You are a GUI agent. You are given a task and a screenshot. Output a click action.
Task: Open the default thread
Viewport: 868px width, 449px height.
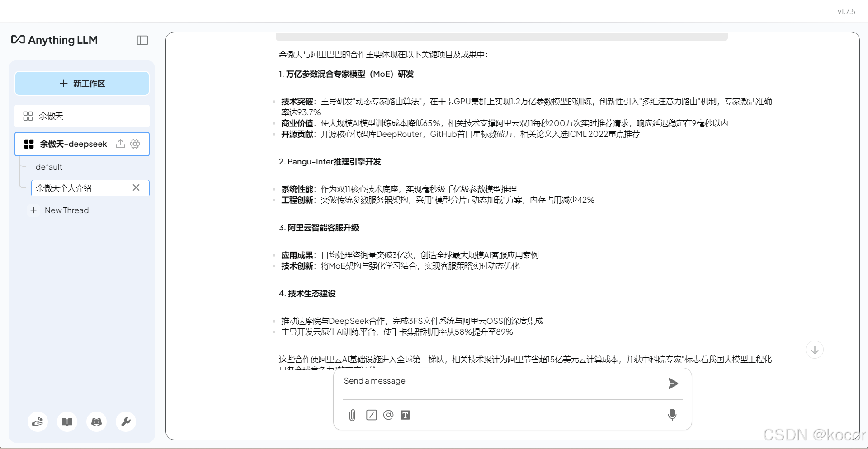point(49,167)
